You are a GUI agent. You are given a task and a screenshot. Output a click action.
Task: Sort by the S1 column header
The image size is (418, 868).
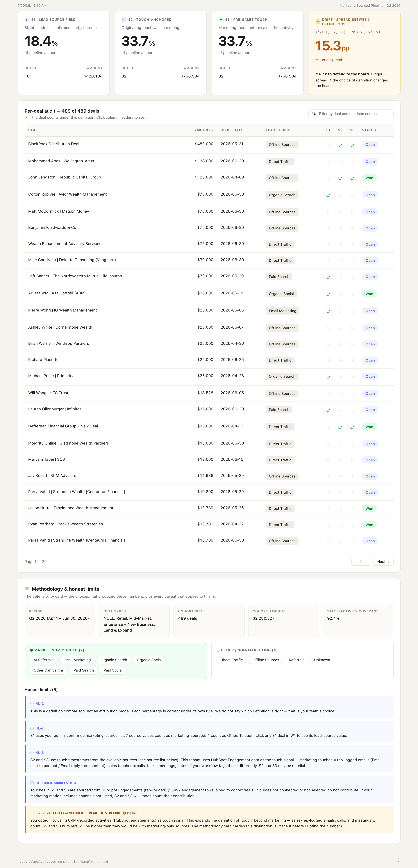[x=328, y=130]
